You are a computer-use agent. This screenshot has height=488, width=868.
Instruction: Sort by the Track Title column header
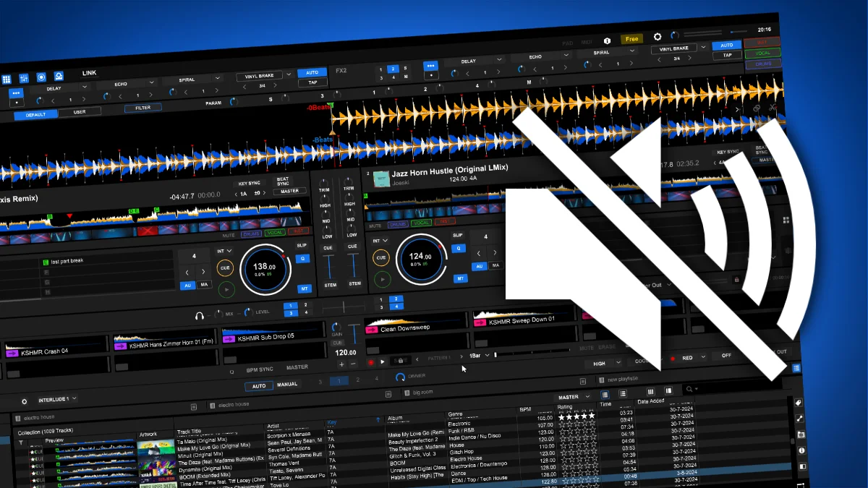point(190,432)
